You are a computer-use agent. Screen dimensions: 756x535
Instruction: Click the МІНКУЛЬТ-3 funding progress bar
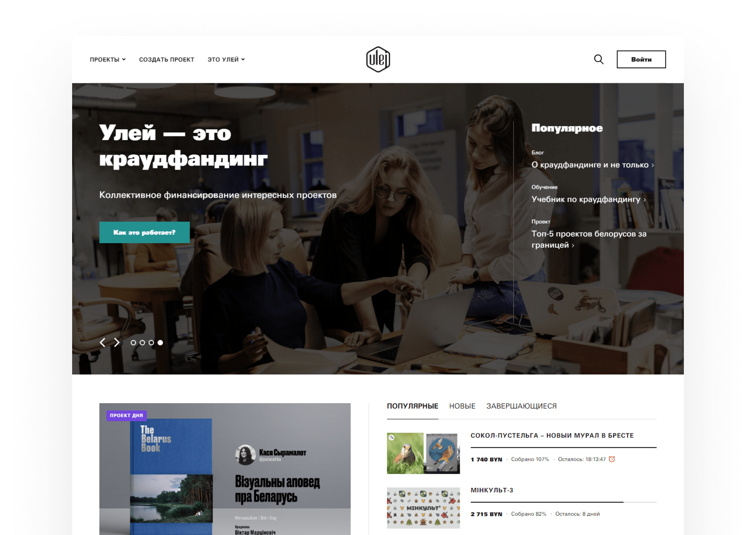click(563, 502)
